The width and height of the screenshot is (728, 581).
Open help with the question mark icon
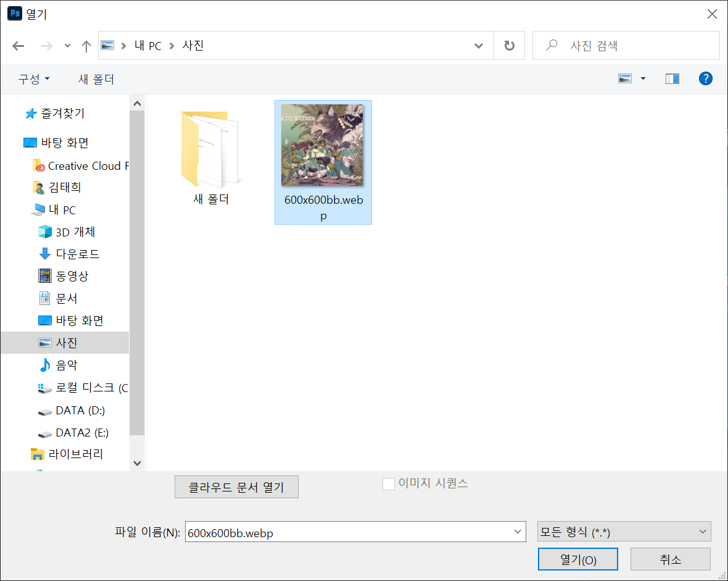705,78
